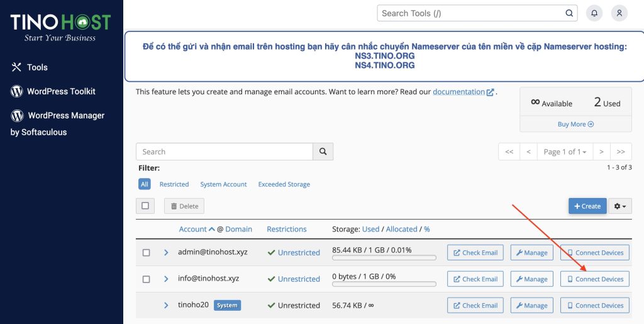644x324 pixels.
Task: Check Email for info@tinohost.xyz
Action: [x=475, y=279]
